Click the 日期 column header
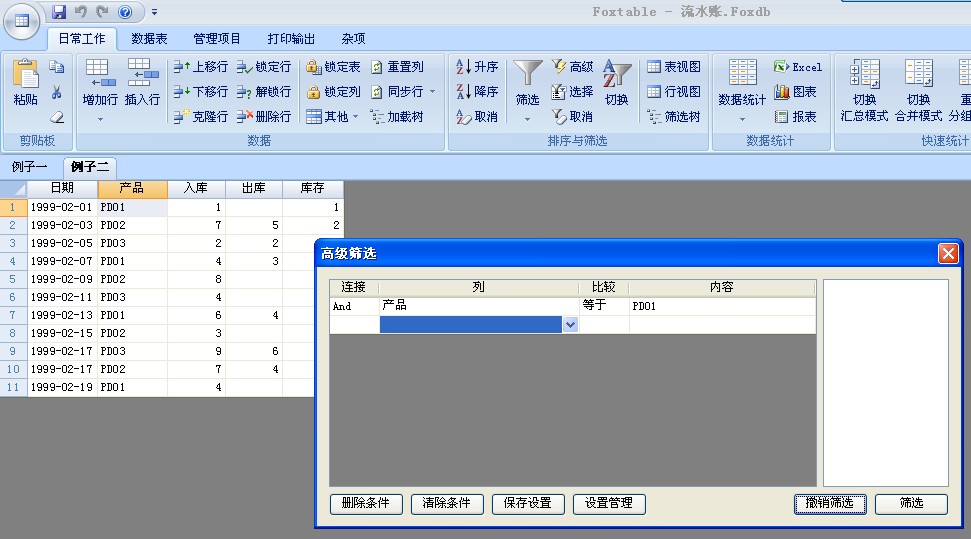The image size is (971, 539). click(62, 188)
